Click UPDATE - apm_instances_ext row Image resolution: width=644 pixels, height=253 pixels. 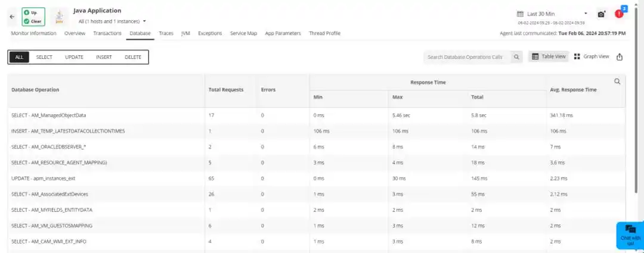pos(316,179)
